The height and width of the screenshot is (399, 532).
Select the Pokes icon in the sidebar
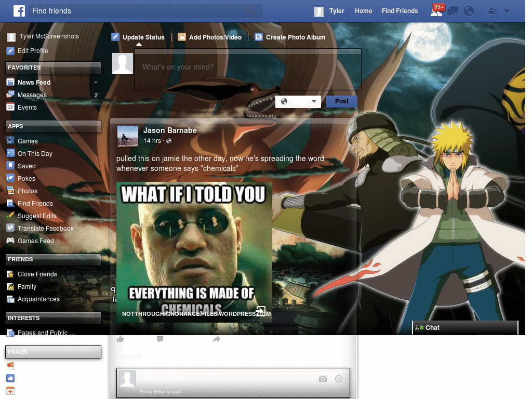[x=11, y=178]
